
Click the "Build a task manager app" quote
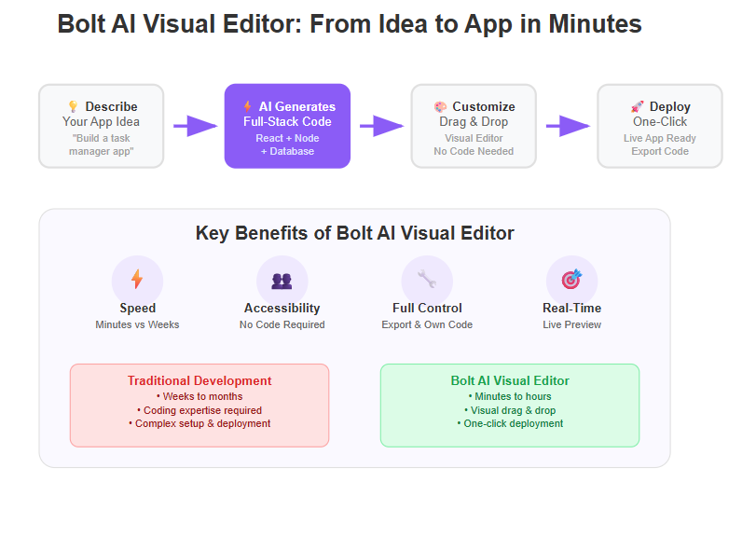tap(102, 145)
